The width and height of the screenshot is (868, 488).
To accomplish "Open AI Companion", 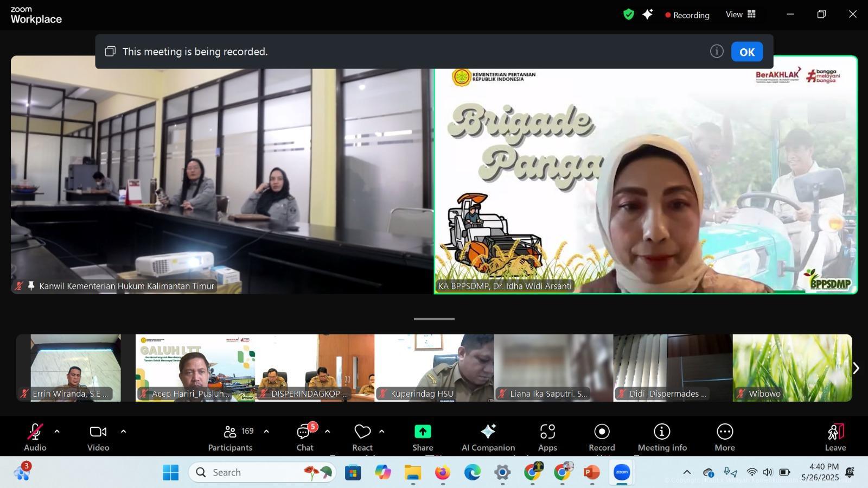I will coord(488,438).
